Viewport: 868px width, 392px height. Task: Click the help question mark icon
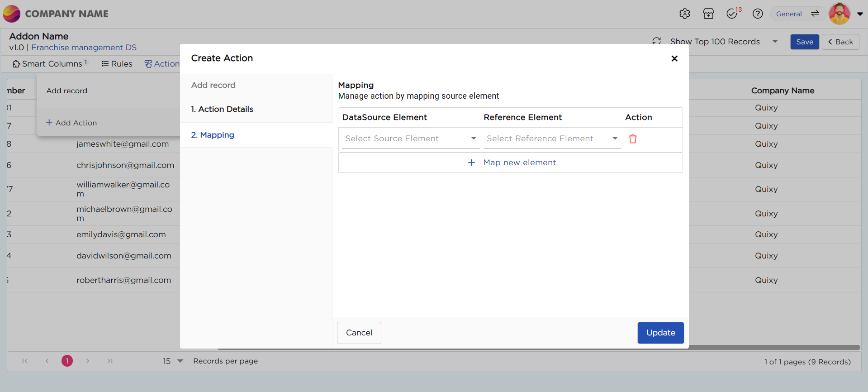pyautogui.click(x=758, y=14)
